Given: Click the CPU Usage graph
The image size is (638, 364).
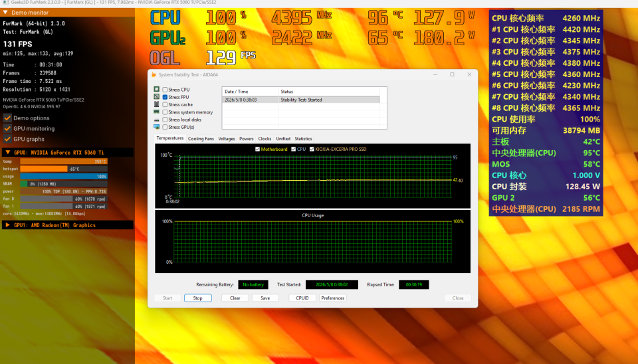Looking at the screenshot, I should point(312,242).
